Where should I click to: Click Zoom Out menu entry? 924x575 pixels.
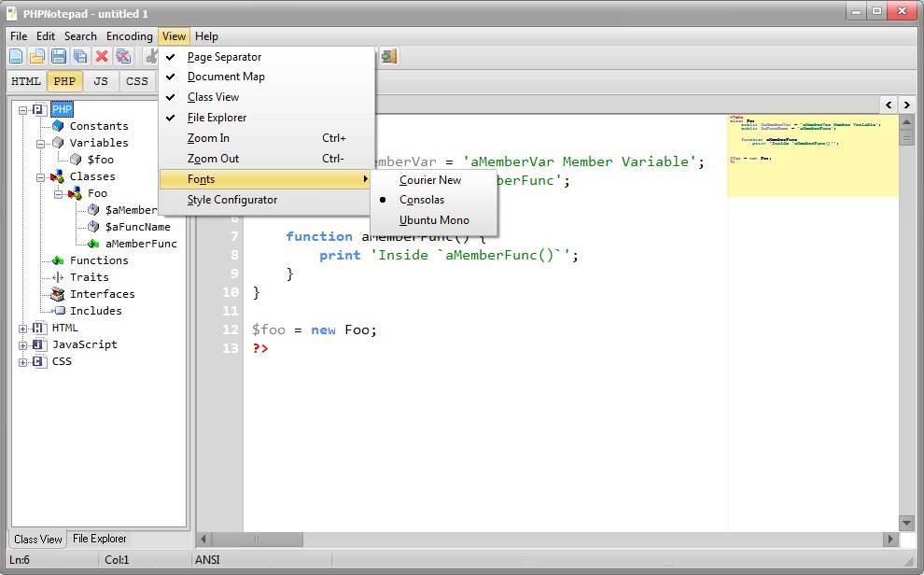(267, 159)
